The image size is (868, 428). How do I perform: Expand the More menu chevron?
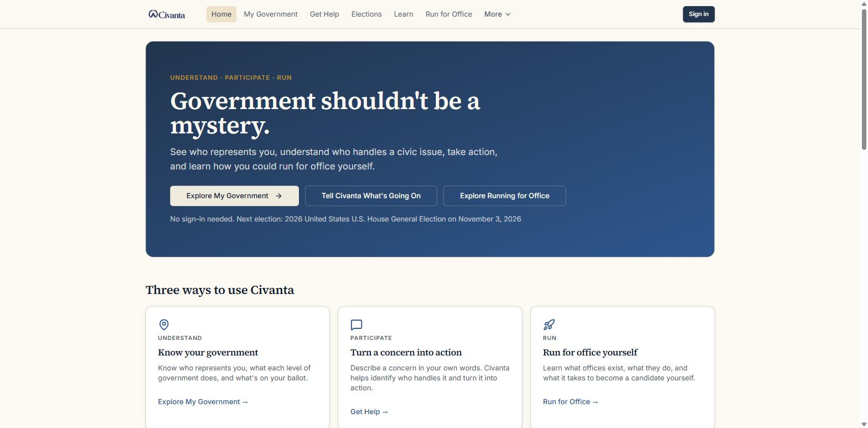click(508, 14)
